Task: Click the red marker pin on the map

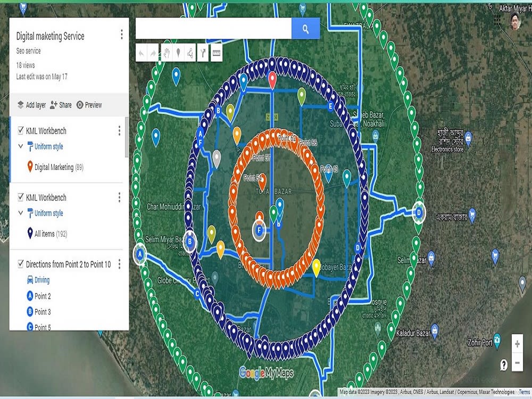Action: 272,80
